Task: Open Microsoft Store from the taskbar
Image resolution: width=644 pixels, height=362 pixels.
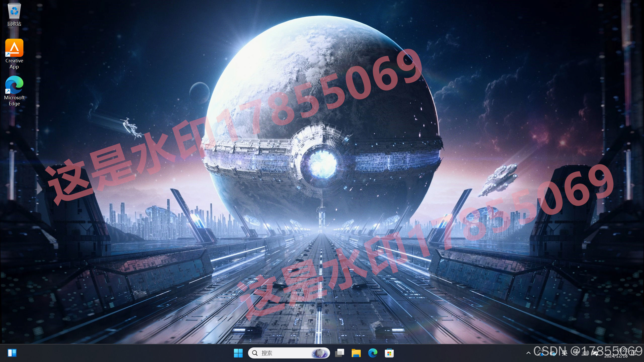Action: pos(389,353)
